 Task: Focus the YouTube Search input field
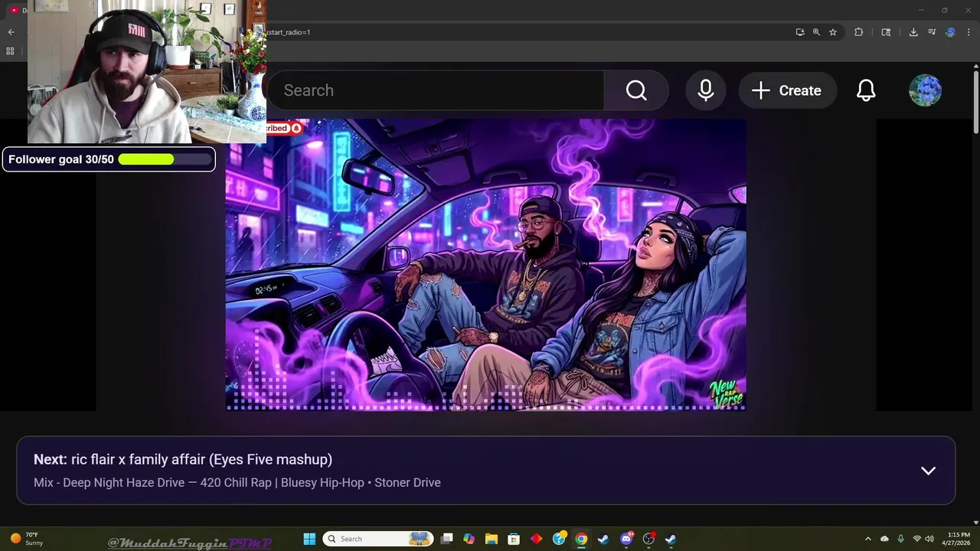(x=436, y=90)
